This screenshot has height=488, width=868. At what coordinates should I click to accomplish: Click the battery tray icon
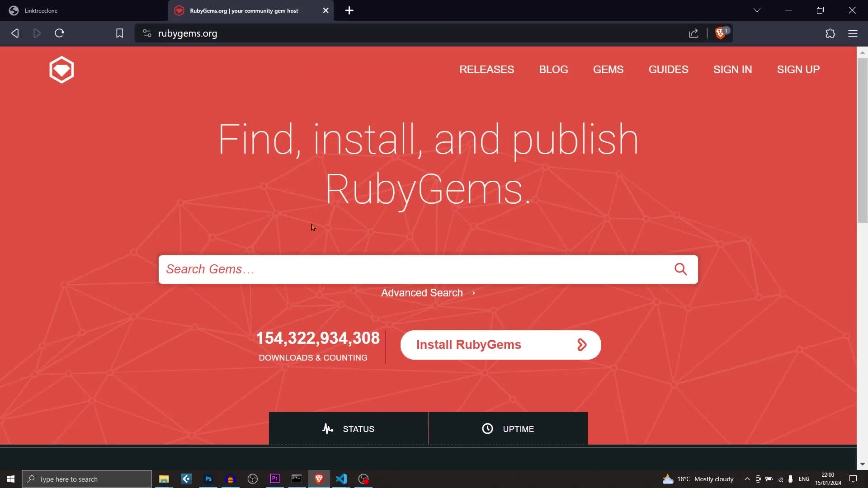coord(769,479)
